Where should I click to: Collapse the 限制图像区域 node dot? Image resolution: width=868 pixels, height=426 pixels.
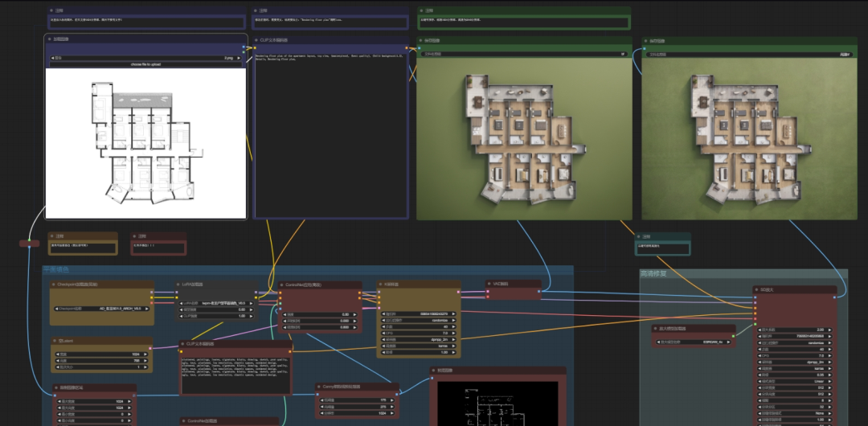tap(56, 387)
